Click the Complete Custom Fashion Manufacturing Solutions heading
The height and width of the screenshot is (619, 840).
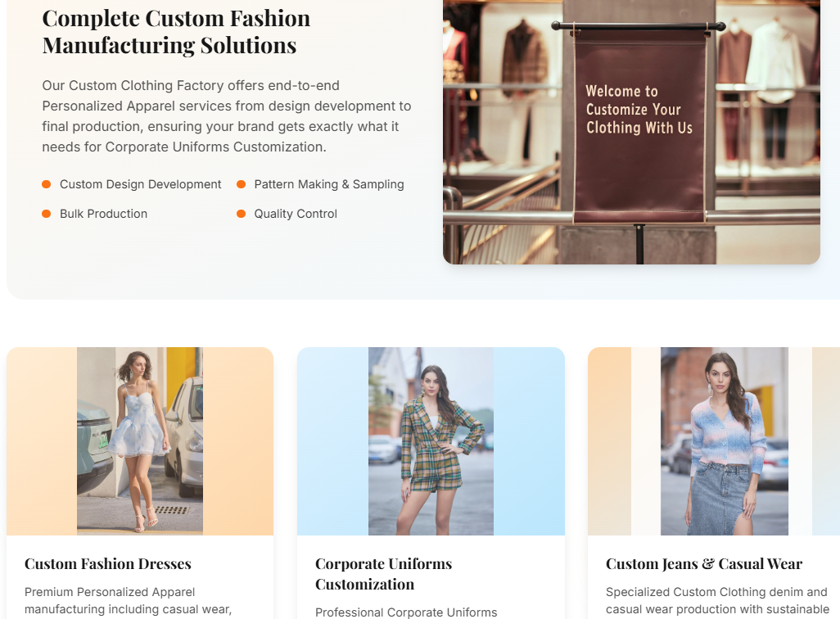176,31
